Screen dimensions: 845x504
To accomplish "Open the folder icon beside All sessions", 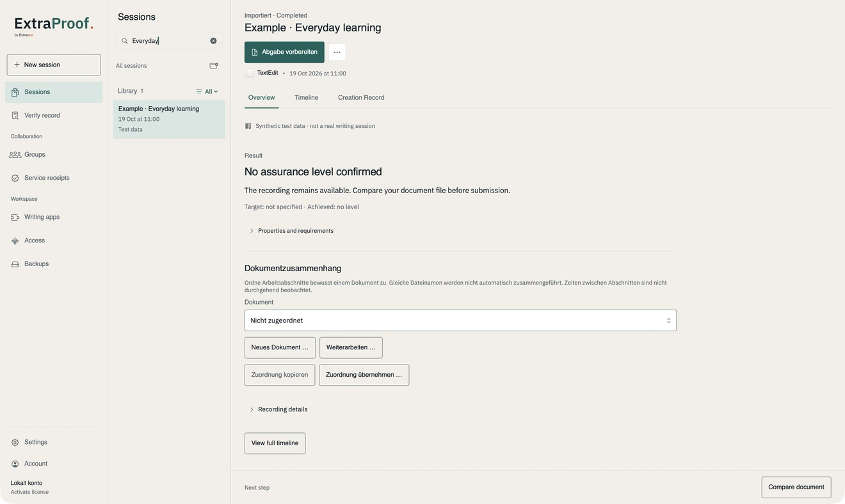I will 214,66.
